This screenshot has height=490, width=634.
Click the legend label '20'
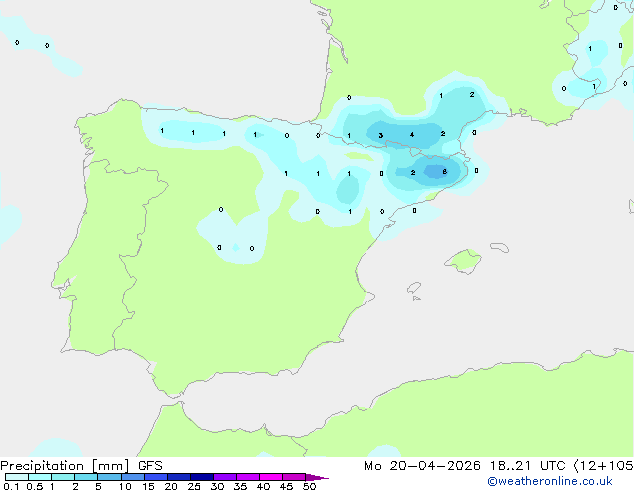tap(171, 486)
